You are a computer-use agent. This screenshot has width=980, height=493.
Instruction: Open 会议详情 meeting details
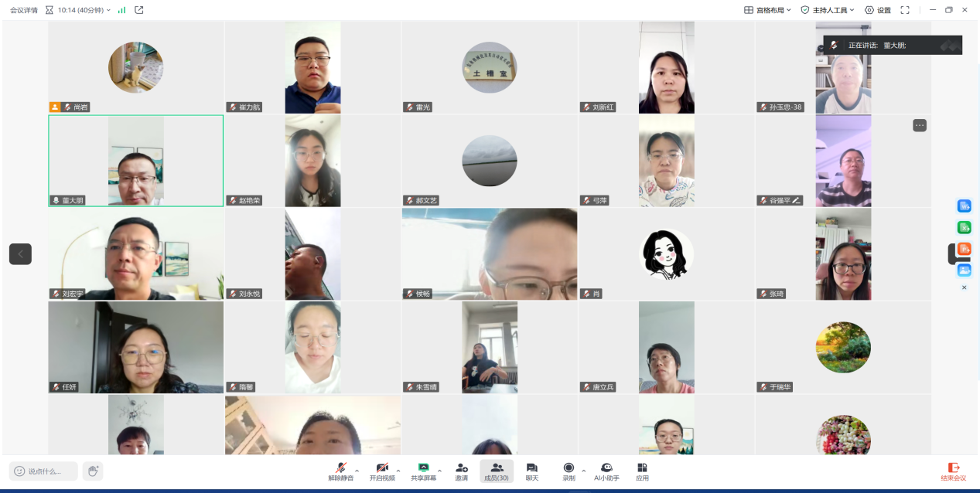pos(24,10)
